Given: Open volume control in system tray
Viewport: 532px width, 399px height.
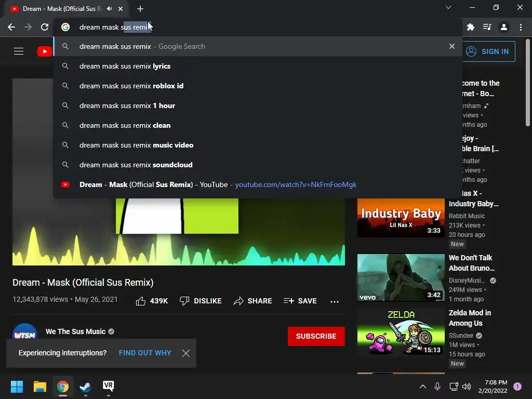Looking at the screenshot, I should [x=467, y=386].
